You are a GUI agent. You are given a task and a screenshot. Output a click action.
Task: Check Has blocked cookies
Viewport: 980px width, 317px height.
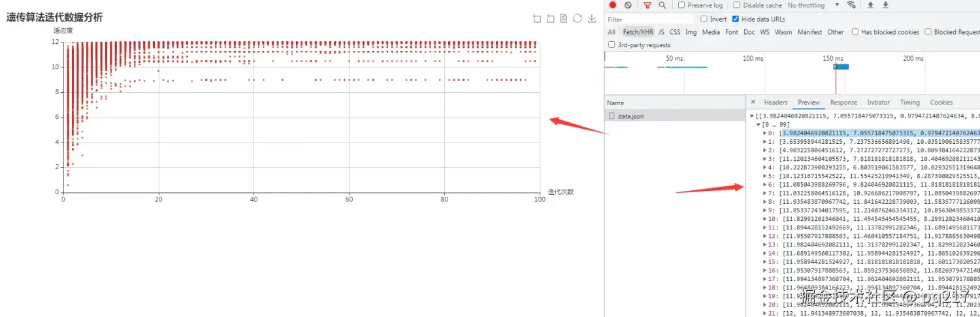[x=855, y=31]
